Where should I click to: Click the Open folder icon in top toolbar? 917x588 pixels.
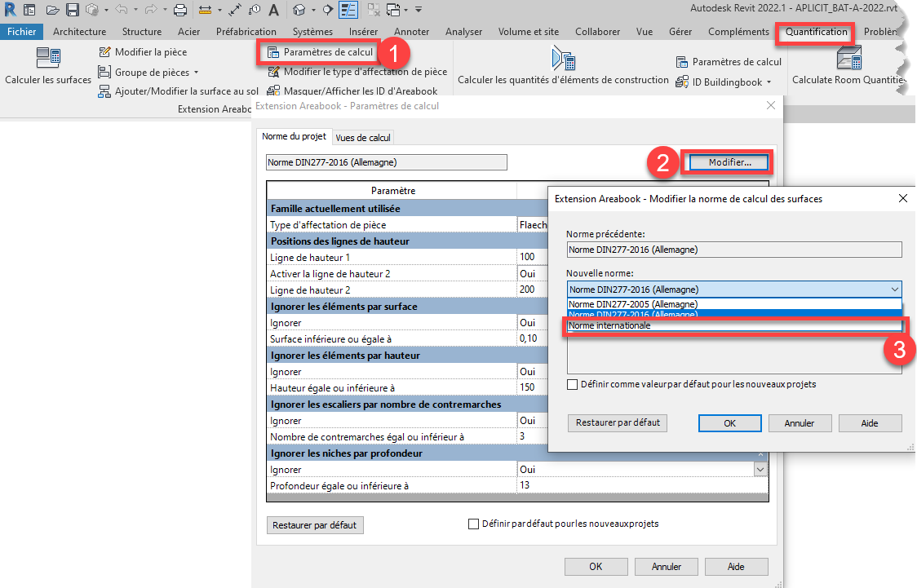pos(52,10)
